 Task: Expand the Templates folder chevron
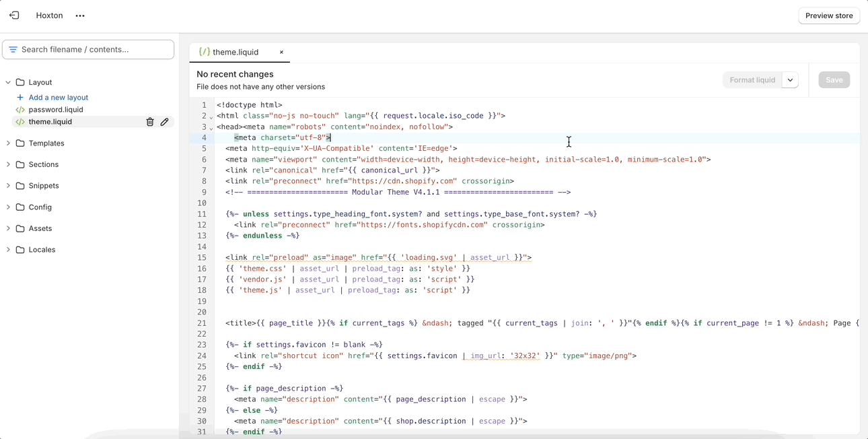(8, 143)
